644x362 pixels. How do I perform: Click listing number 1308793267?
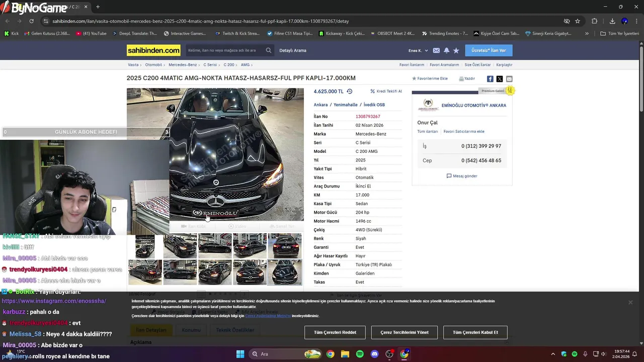368,117
